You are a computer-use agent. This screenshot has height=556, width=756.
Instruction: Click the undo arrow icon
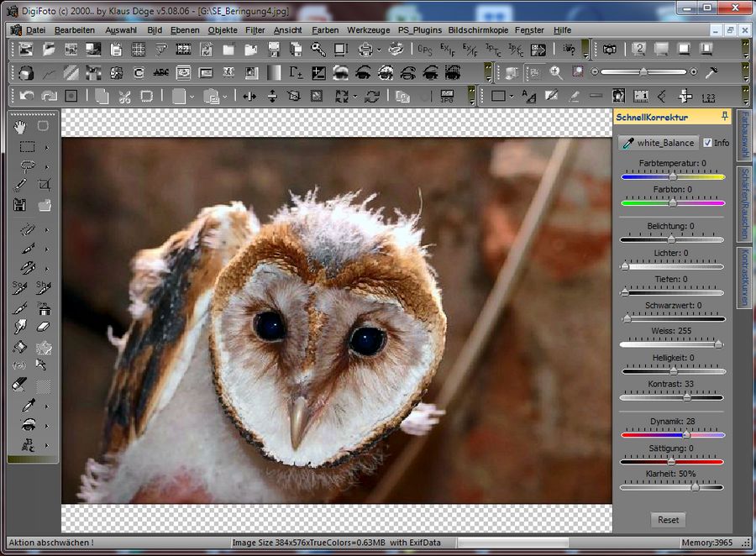coord(27,96)
